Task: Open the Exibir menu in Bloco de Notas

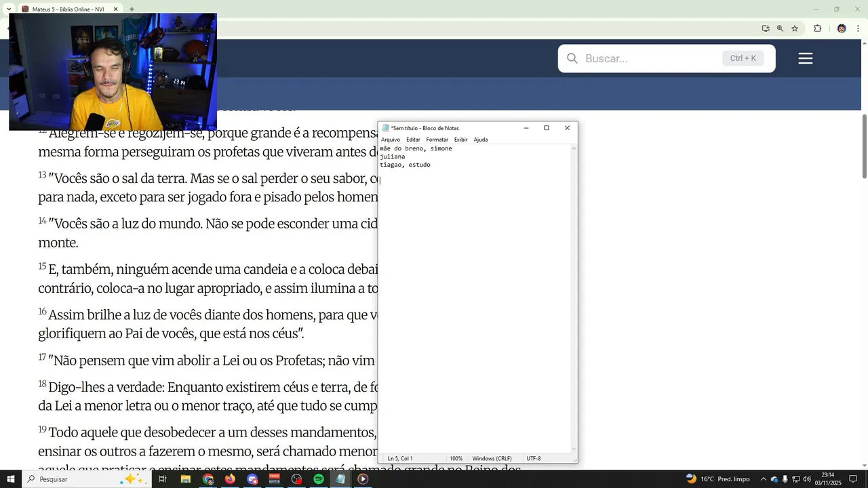Action: [460, 140]
